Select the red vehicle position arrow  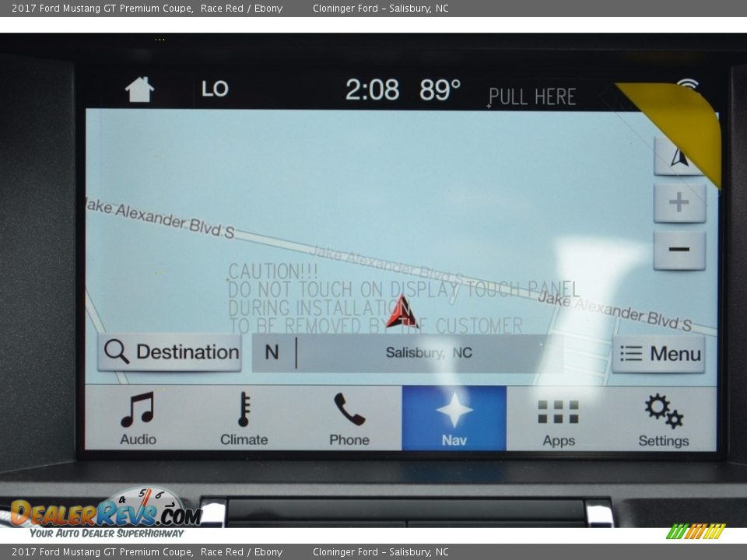point(402,312)
